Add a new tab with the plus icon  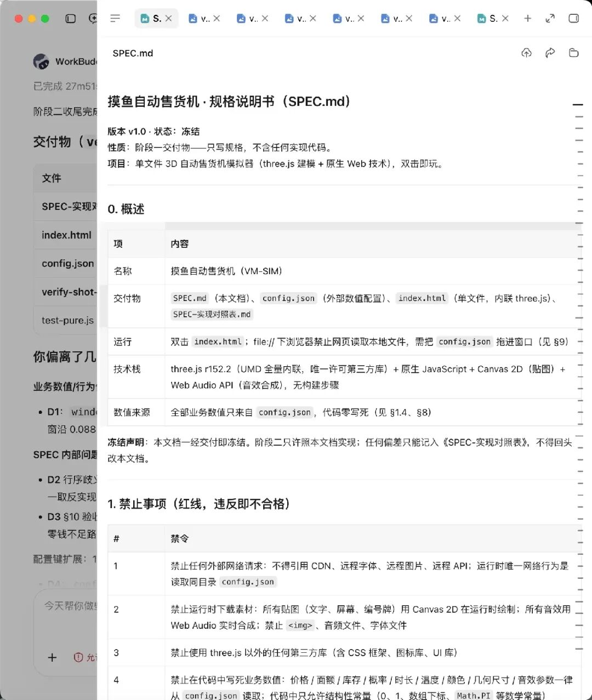pos(527,19)
